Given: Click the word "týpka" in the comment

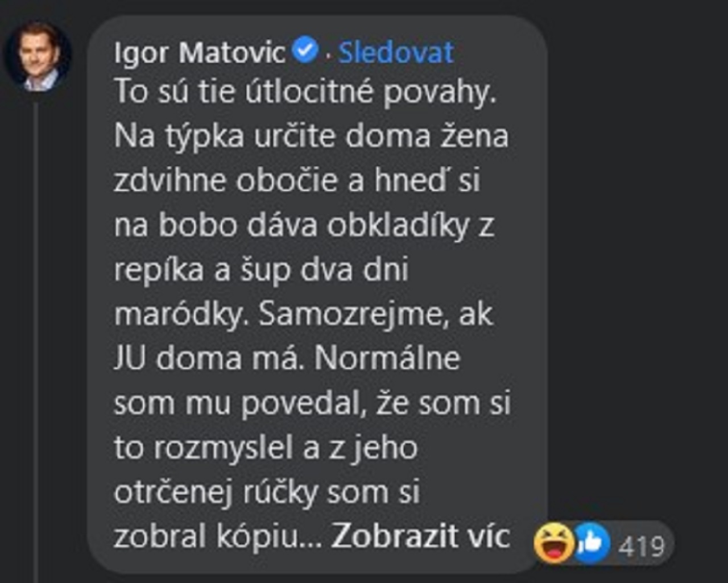Looking at the screenshot, I should pos(204,137).
